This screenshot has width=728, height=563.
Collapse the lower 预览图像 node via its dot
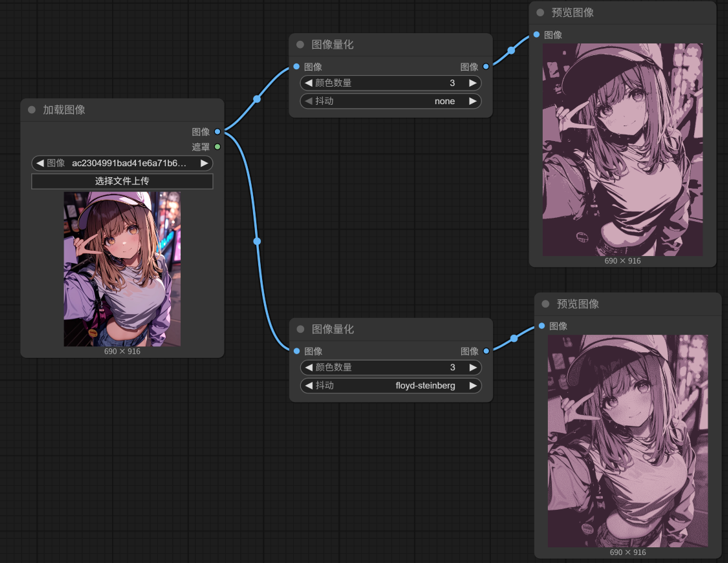(546, 304)
